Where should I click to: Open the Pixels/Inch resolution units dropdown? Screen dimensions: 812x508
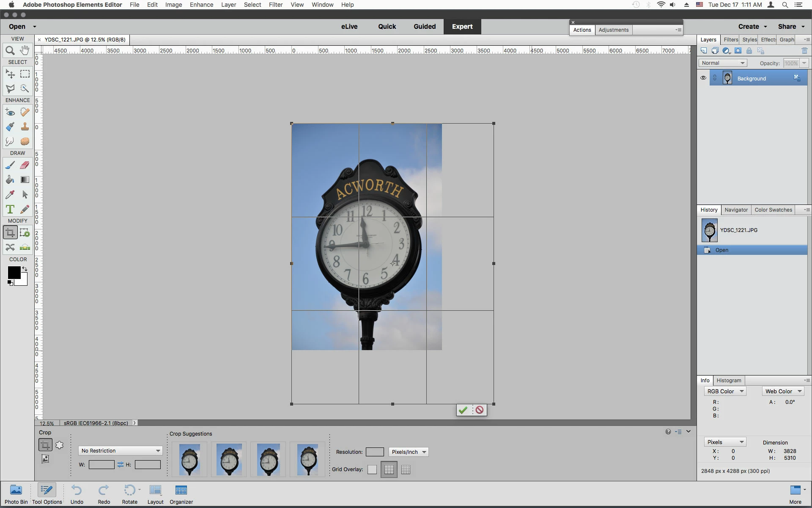click(409, 452)
